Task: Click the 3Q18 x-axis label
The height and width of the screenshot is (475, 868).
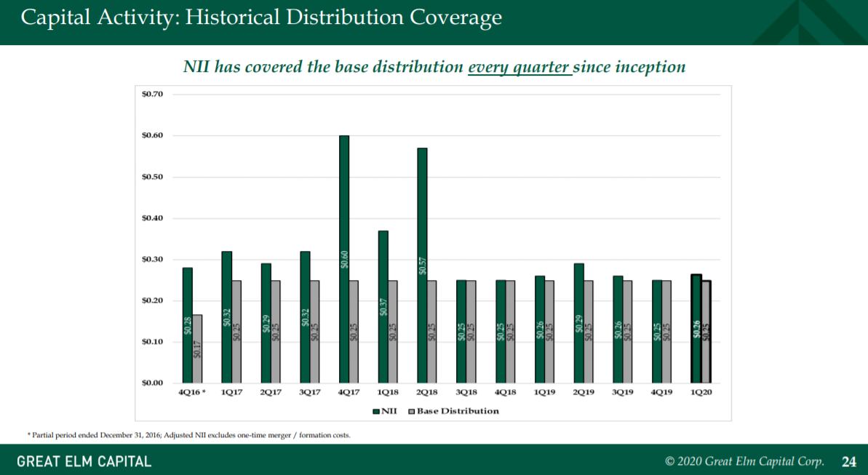Action: [466, 393]
